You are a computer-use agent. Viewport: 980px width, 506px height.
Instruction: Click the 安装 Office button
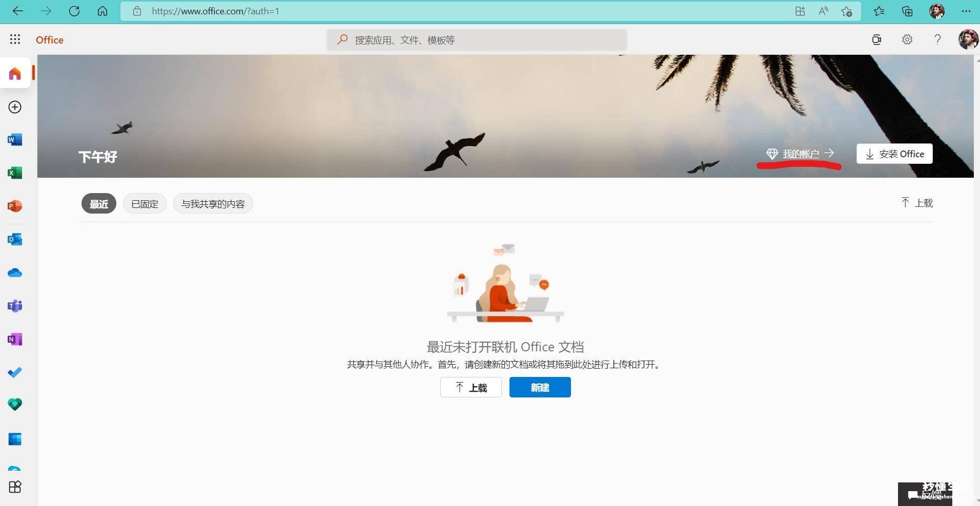coord(894,154)
